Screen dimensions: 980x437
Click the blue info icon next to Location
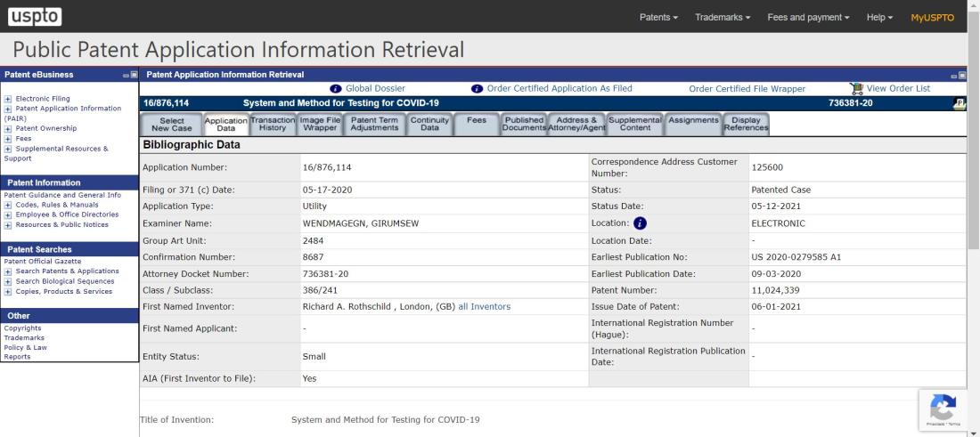pos(640,223)
